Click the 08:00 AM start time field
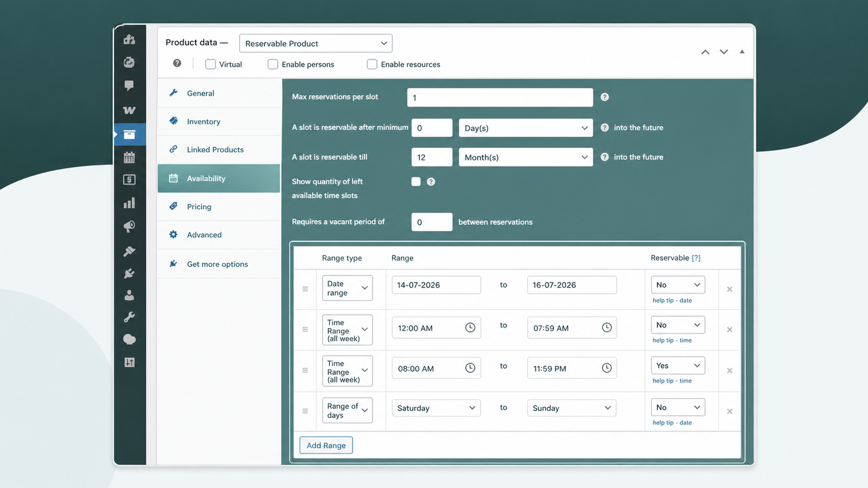Screen dimensions: 868x488 [x=436, y=368]
